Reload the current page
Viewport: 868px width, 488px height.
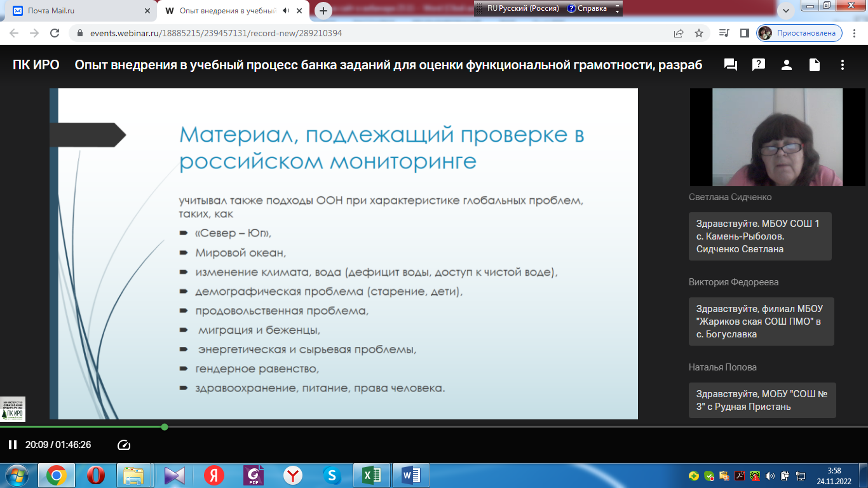point(55,33)
